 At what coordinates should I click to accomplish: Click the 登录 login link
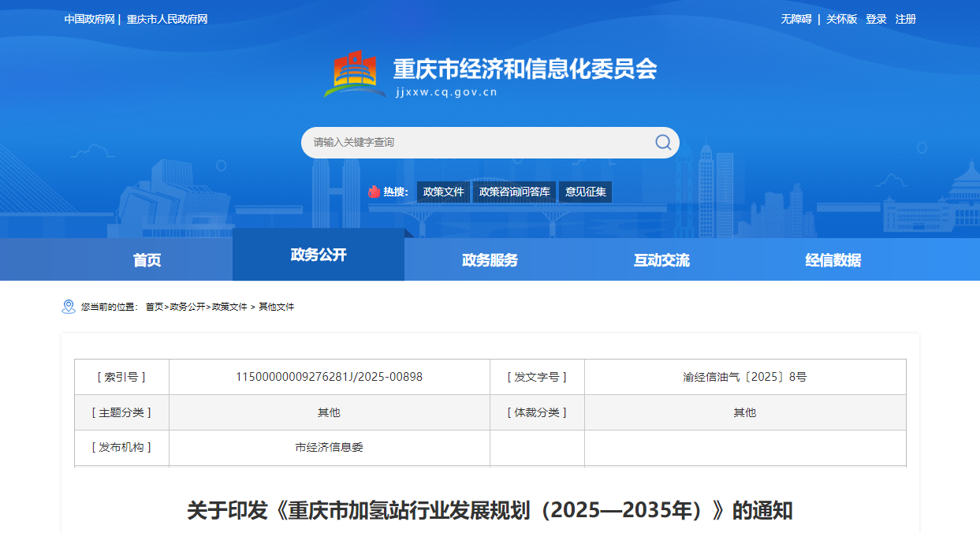point(876,19)
